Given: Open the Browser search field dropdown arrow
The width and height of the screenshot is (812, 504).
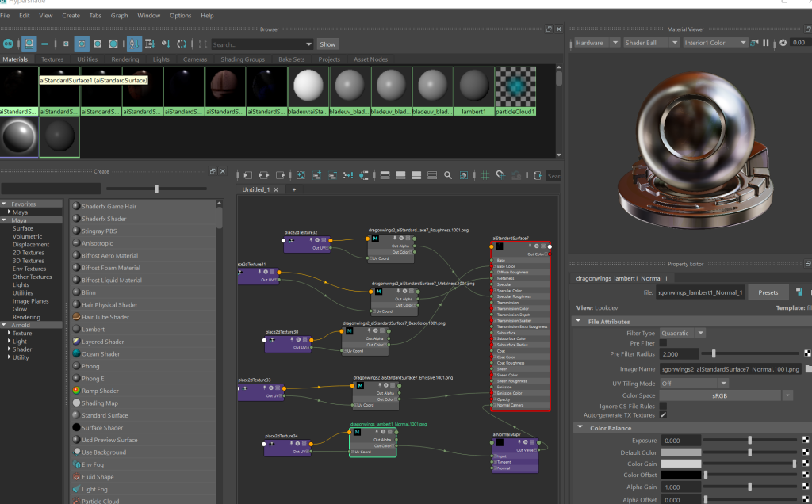Looking at the screenshot, I should click(x=308, y=44).
